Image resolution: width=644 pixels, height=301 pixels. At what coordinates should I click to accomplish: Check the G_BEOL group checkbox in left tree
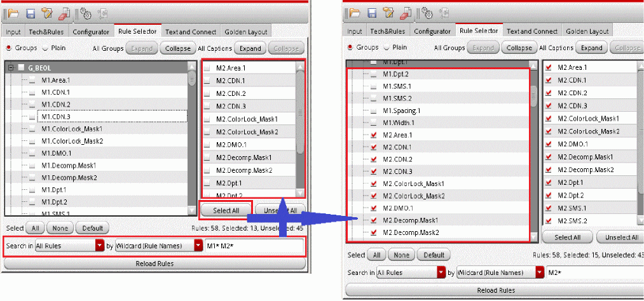(22, 68)
